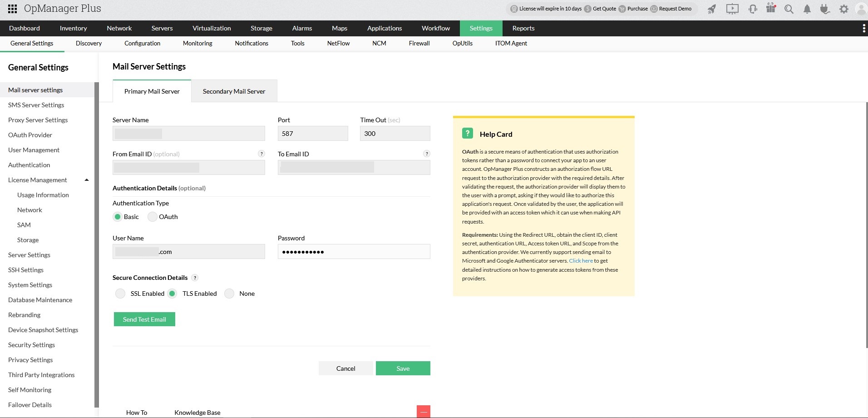Open OAuth Provider in sidebar
This screenshot has height=418, width=868.
click(x=30, y=135)
